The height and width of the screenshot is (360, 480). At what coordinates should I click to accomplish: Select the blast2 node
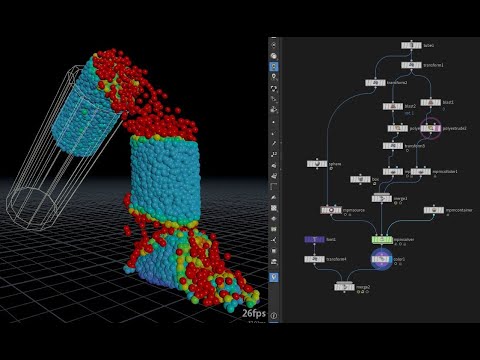[x=393, y=106]
